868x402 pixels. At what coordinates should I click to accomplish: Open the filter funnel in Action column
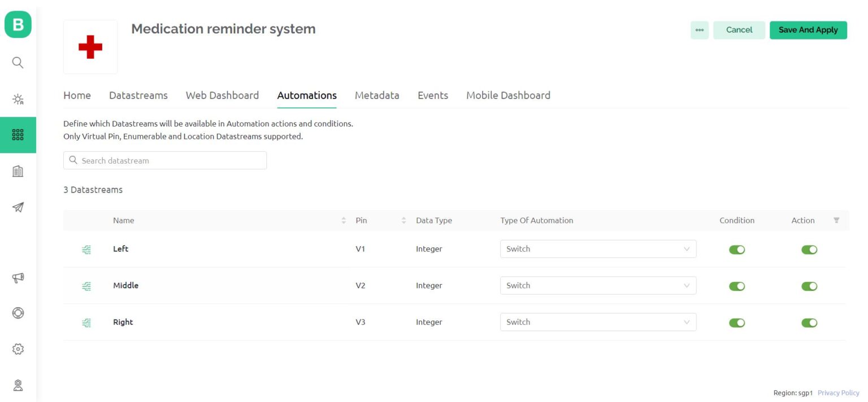pyautogui.click(x=837, y=220)
